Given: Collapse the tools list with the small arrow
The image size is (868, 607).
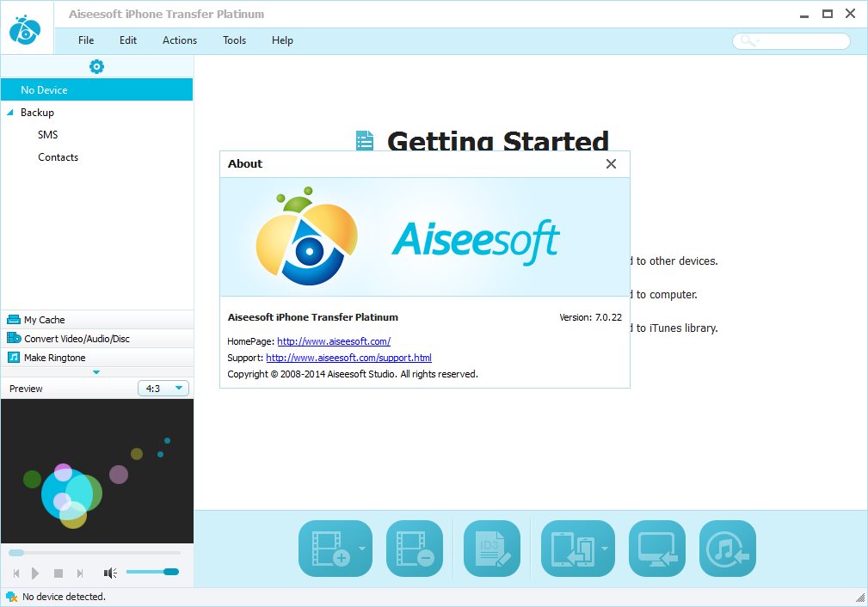Looking at the screenshot, I should coord(96,372).
